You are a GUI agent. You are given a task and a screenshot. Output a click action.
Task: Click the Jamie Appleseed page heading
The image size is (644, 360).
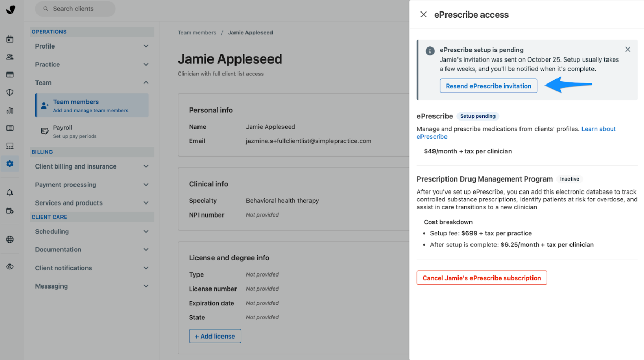(x=230, y=59)
